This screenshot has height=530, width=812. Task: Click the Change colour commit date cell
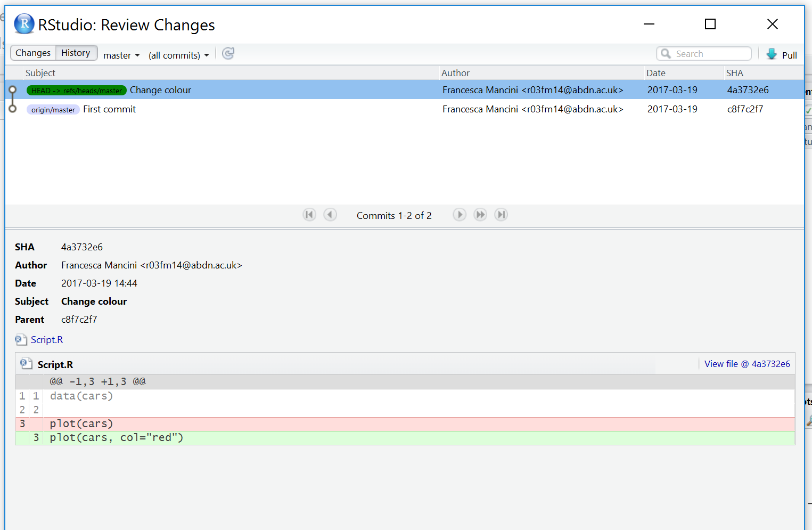[x=672, y=90]
